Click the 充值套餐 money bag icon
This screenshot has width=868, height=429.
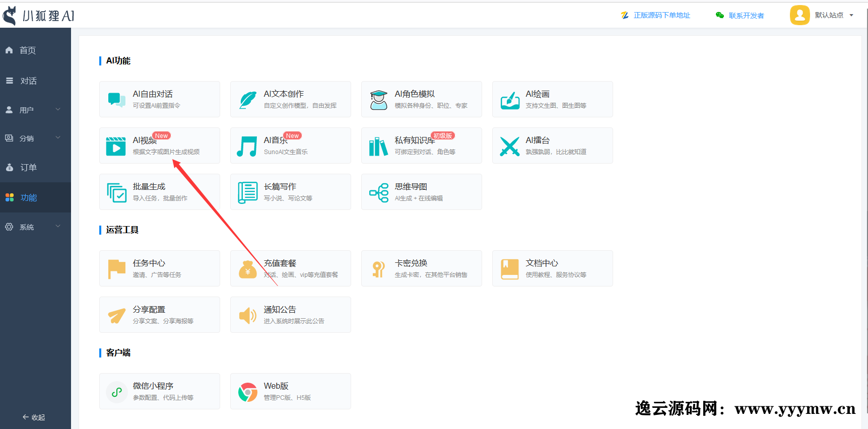247,269
